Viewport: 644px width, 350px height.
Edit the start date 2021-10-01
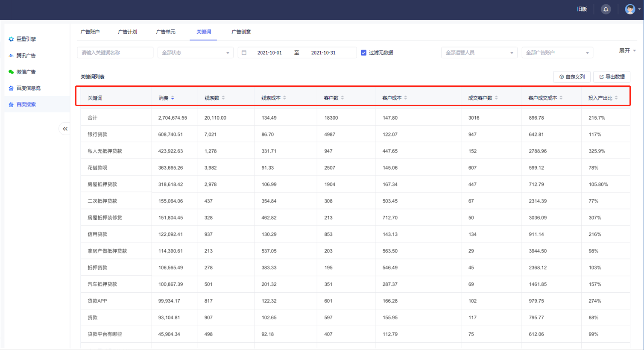click(269, 53)
